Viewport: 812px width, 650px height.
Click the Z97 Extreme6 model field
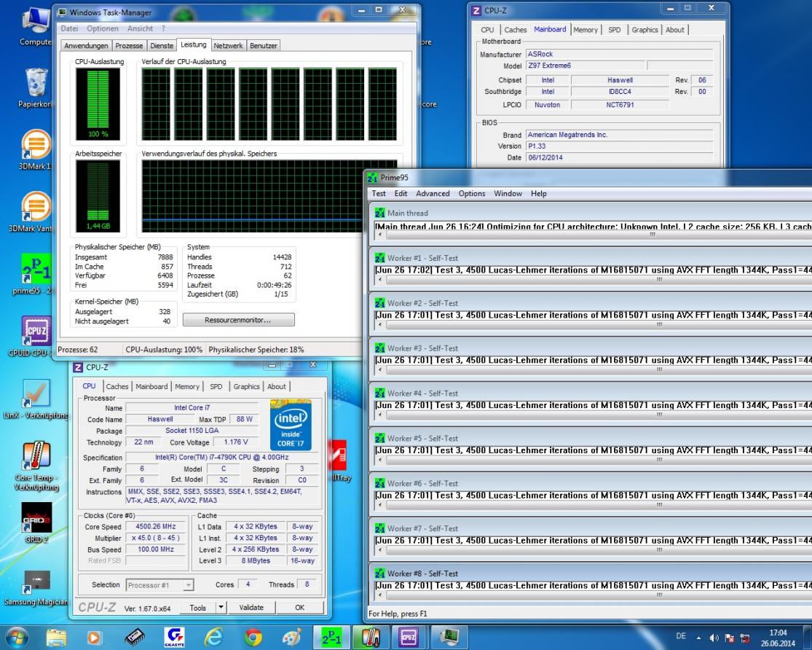586,66
